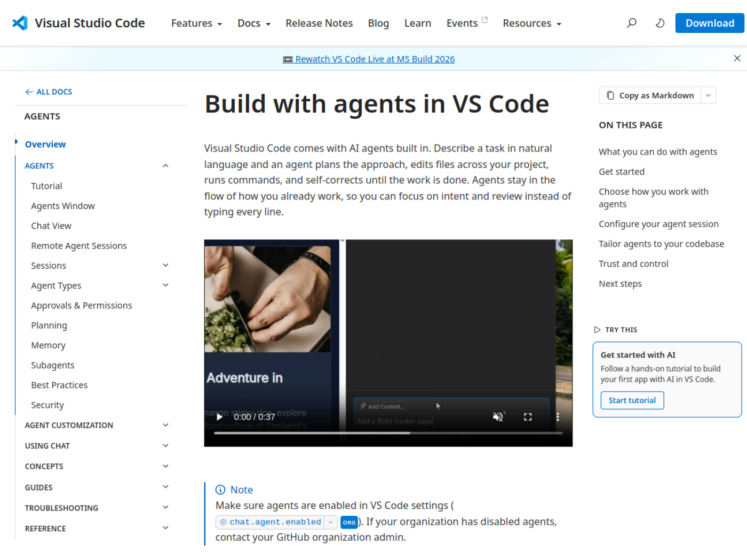747x560 pixels.
Task: Expand the GUIDES section
Action: [x=165, y=487]
